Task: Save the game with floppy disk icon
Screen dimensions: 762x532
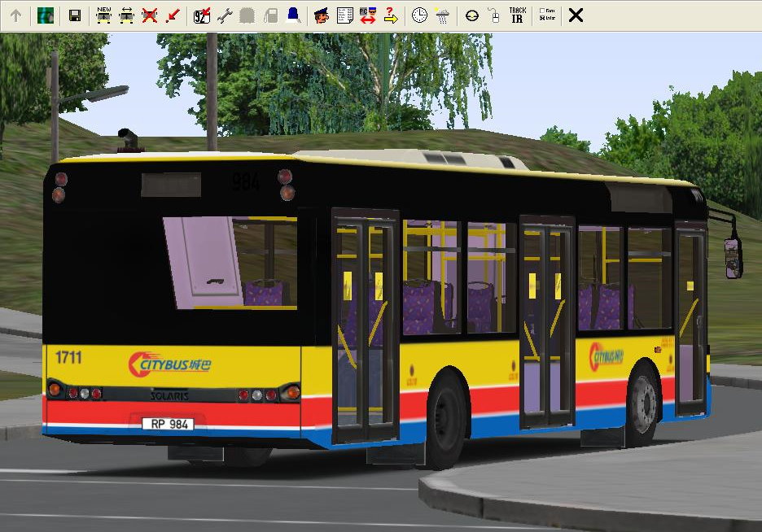Action: pyautogui.click(x=75, y=15)
